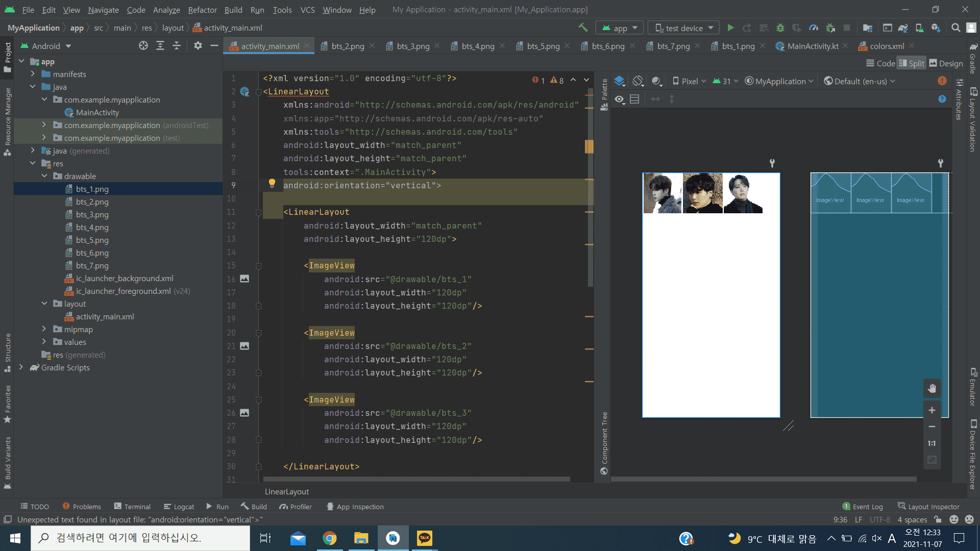Screen dimensions: 980x551
Task: Open the test device selector dropdown
Action: click(x=683, y=28)
